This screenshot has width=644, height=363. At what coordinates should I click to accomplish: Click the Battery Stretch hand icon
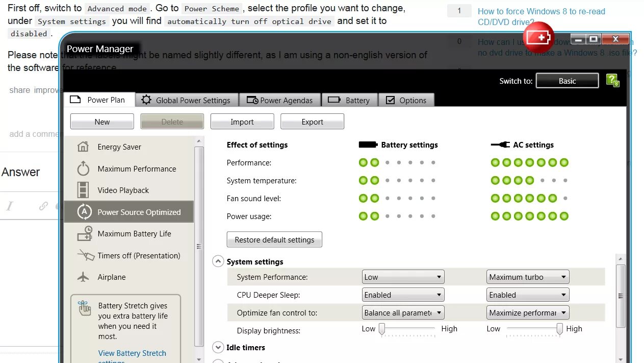(84, 308)
